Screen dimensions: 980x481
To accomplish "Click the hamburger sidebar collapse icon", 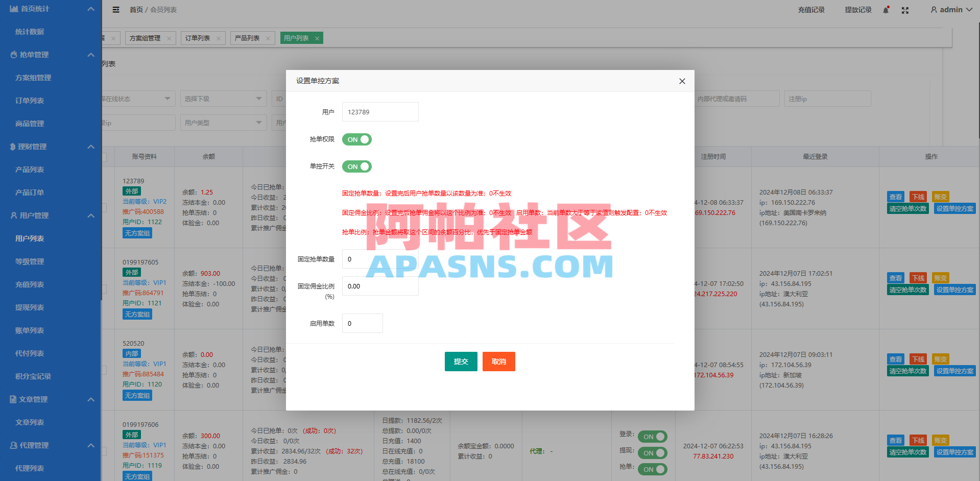I will tap(116, 10).
